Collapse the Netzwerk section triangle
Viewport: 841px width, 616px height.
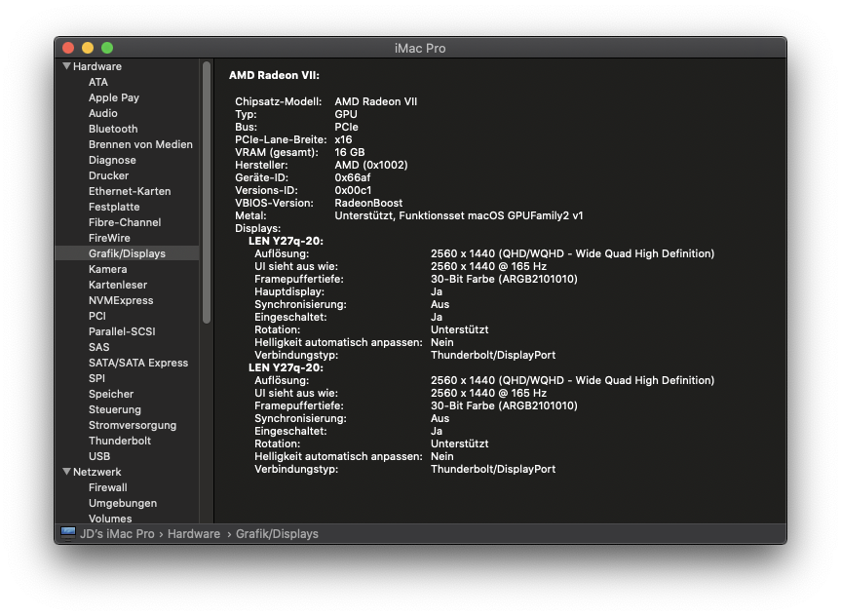click(x=66, y=472)
